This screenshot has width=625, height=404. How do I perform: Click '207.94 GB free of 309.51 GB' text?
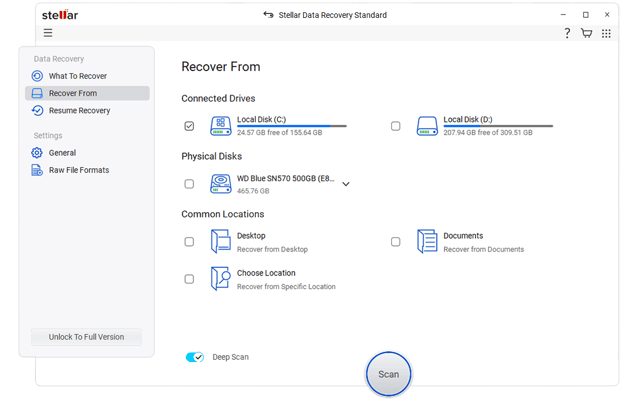[x=488, y=132]
